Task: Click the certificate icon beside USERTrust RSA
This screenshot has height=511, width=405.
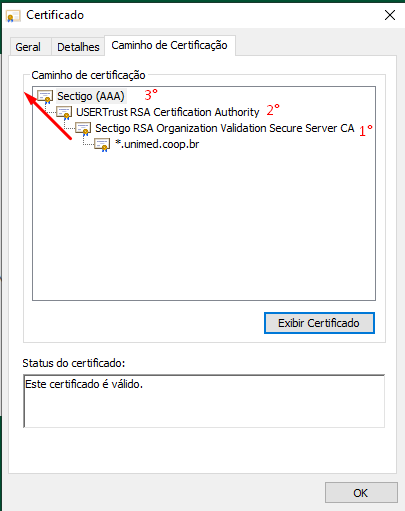Action: (64, 113)
